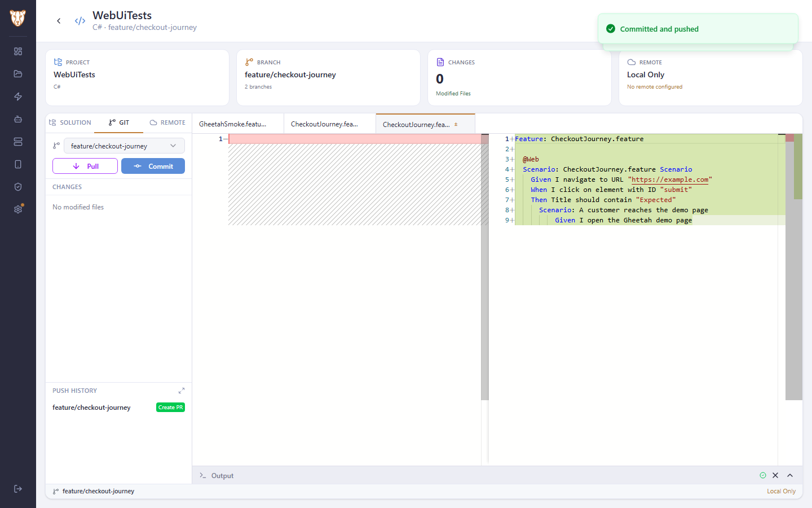The width and height of the screenshot is (812, 508).
Task: Click the status bar branch name
Action: pyautogui.click(x=98, y=491)
